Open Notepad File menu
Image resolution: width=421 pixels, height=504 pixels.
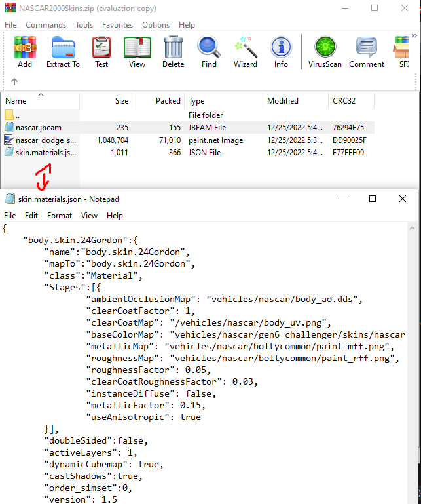10,216
